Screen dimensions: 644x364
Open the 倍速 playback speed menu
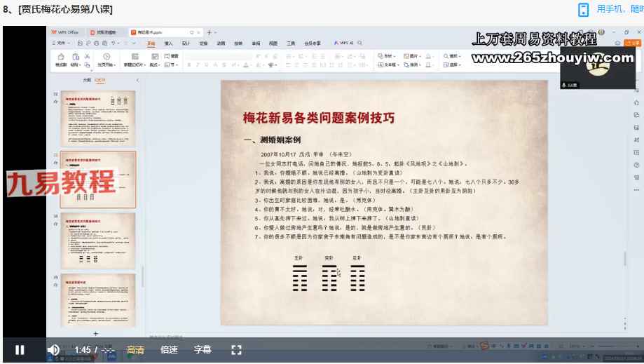pyautogui.click(x=169, y=349)
